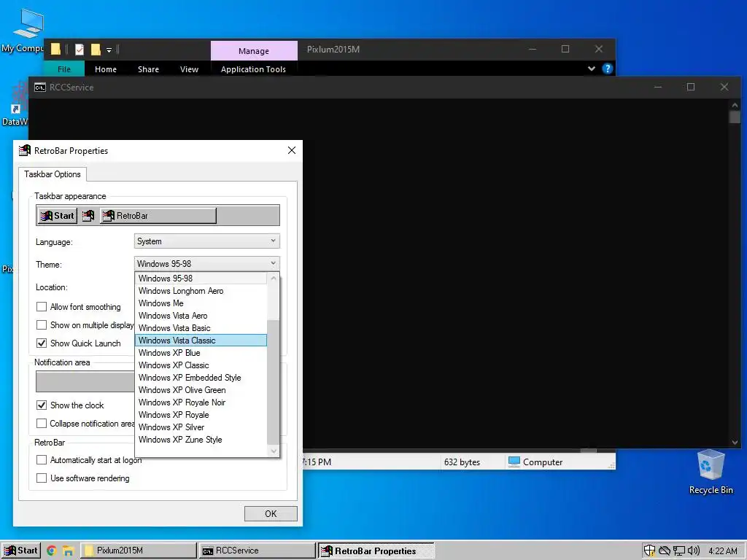The height and width of the screenshot is (560, 747).
Task: Choose Windows XP Olive Green theme
Action: (201, 389)
